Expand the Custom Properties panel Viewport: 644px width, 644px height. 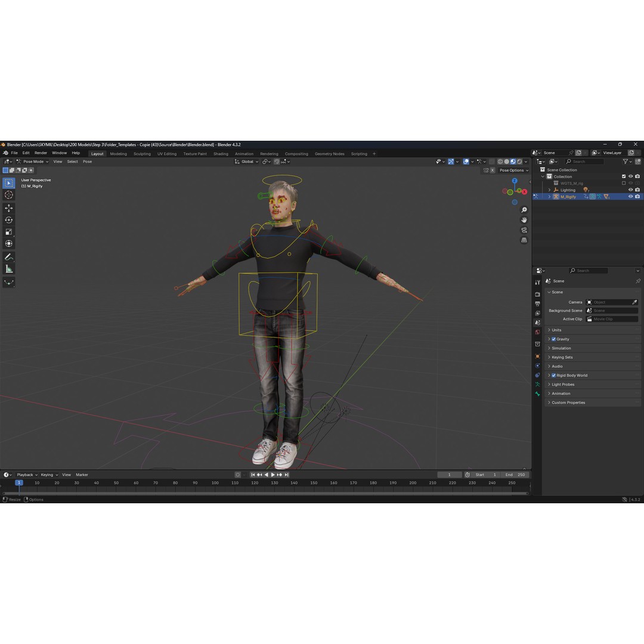click(x=592, y=402)
